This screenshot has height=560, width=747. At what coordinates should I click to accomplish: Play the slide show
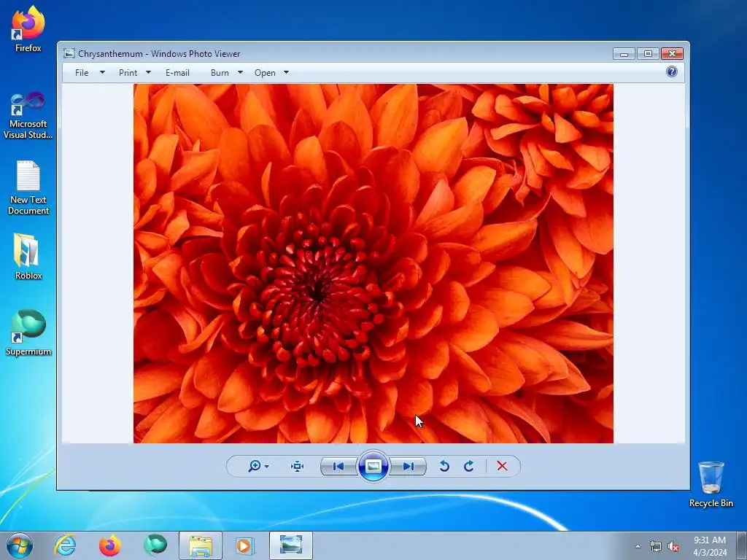[373, 466]
